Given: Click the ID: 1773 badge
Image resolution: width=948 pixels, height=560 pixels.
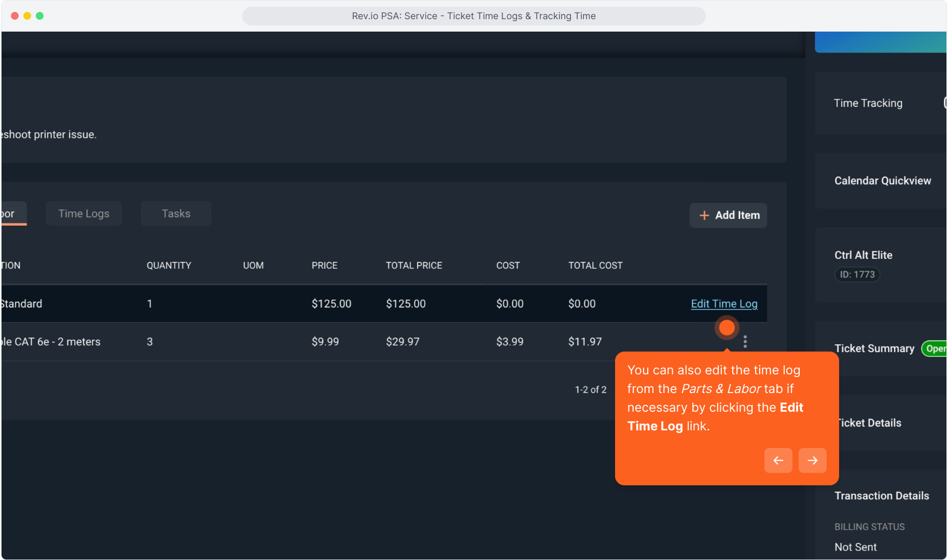Looking at the screenshot, I should pyautogui.click(x=857, y=275).
